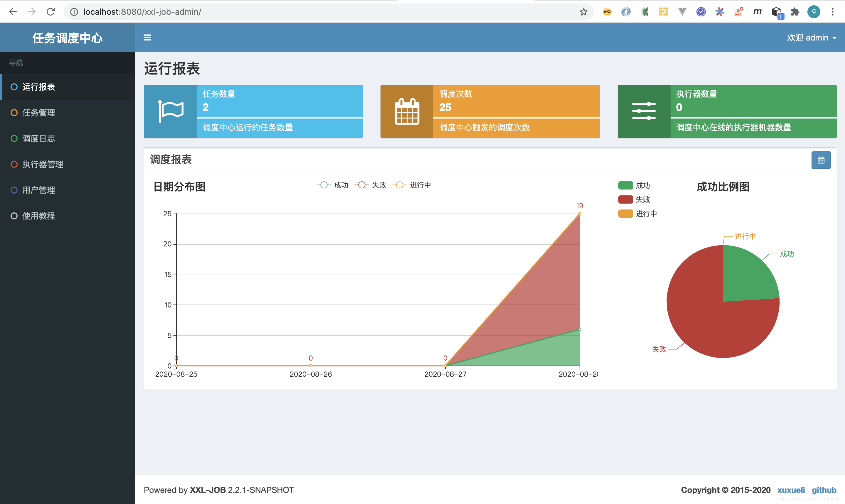The image size is (845, 504).
Task: Click the colorful asterisk extension icon
Action: point(720,12)
